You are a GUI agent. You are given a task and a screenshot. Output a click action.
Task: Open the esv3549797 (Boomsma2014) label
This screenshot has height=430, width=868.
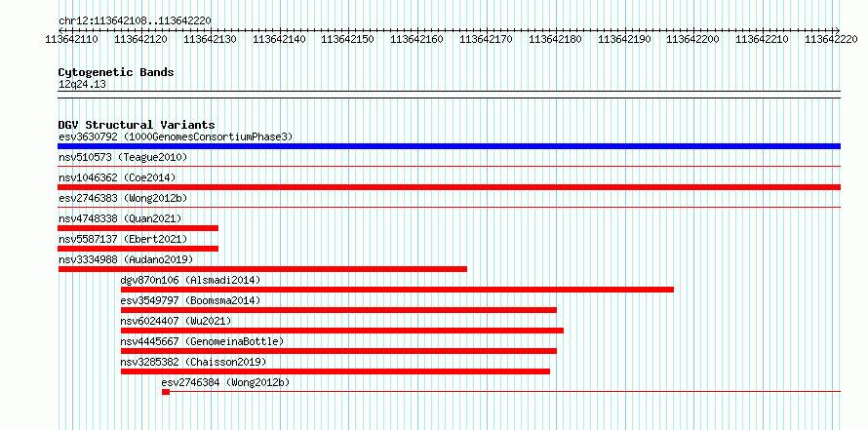point(190,300)
